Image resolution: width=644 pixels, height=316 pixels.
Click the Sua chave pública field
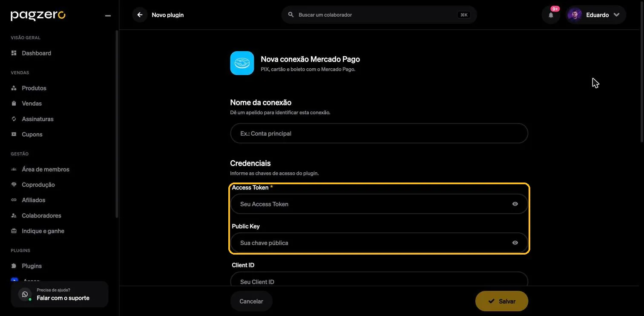coord(379,243)
